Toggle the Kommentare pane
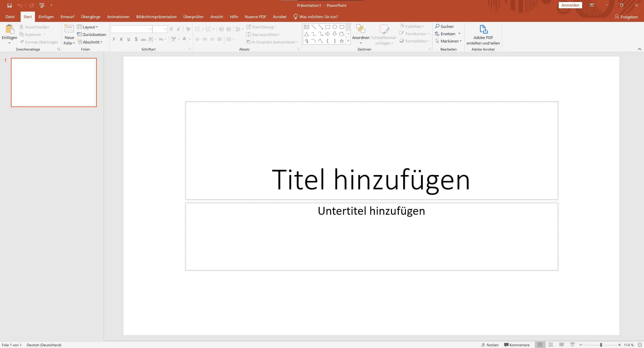This screenshot has height=348, width=644. click(x=517, y=345)
